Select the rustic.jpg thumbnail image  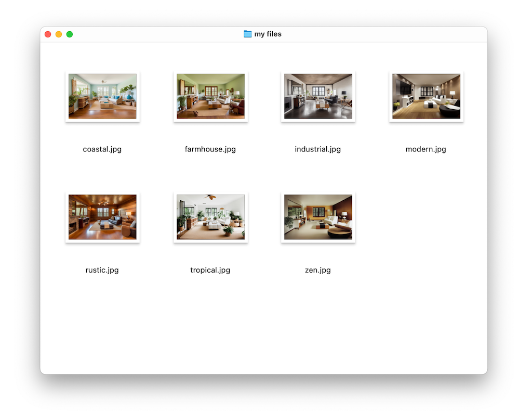coord(102,217)
